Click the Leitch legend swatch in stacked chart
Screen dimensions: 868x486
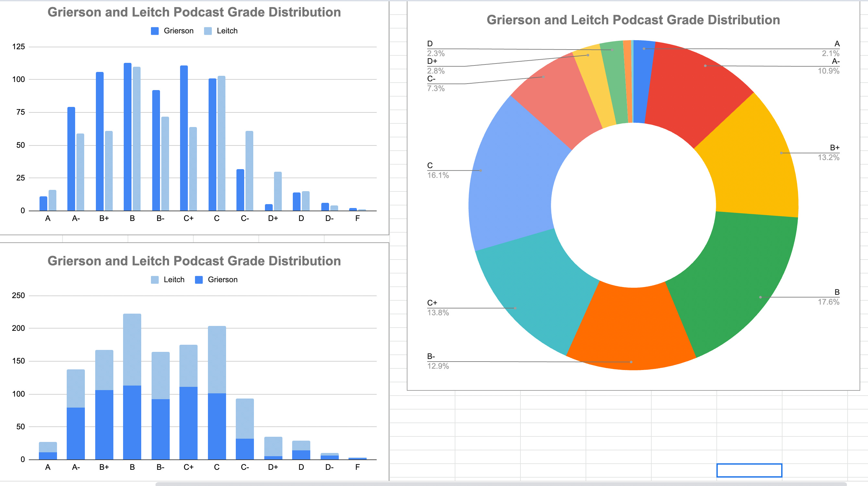(155, 280)
